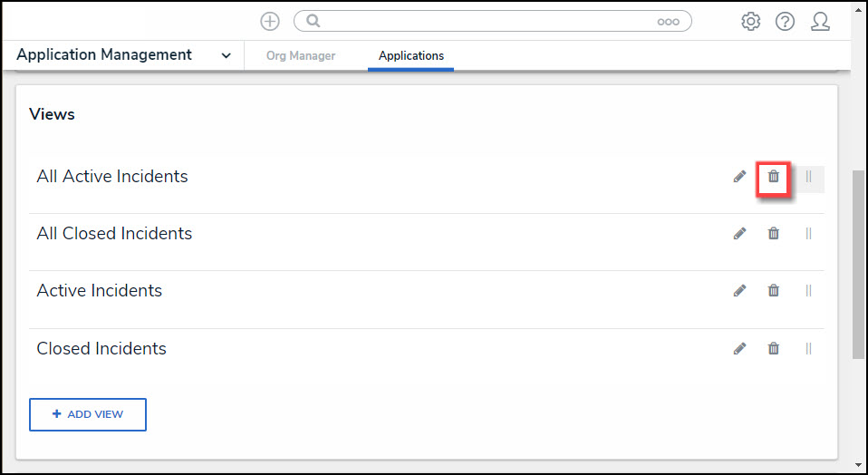Switch to the Org Manager tab

click(301, 56)
